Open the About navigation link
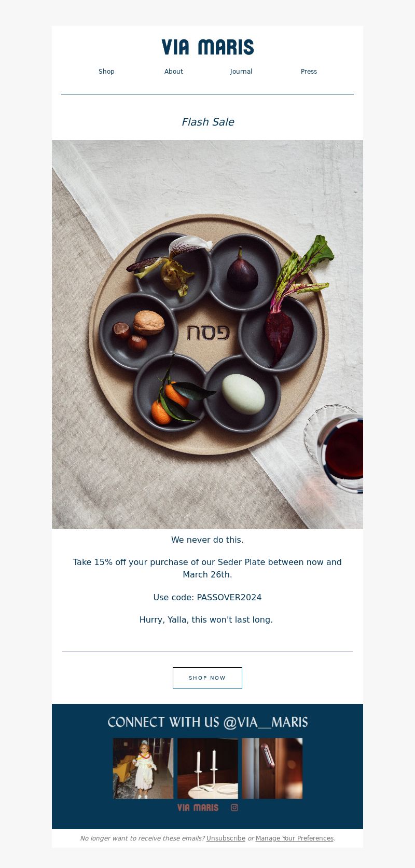The width and height of the screenshot is (415, 868). coord(174,72)
